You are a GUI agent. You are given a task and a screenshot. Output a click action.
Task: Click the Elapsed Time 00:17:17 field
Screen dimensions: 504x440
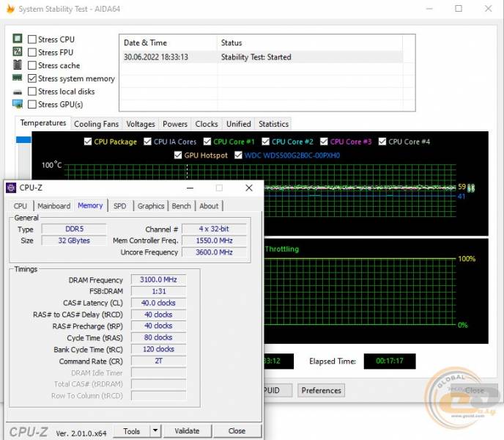tap(390, 361)
